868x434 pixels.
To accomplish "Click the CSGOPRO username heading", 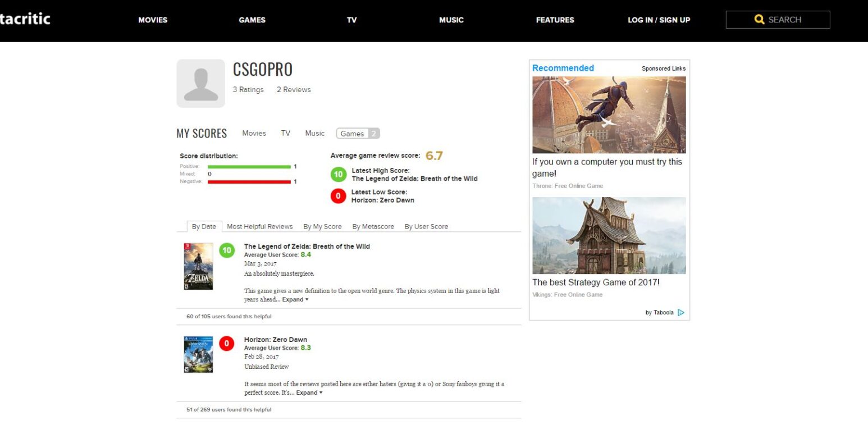I will [x=263, y=70].
